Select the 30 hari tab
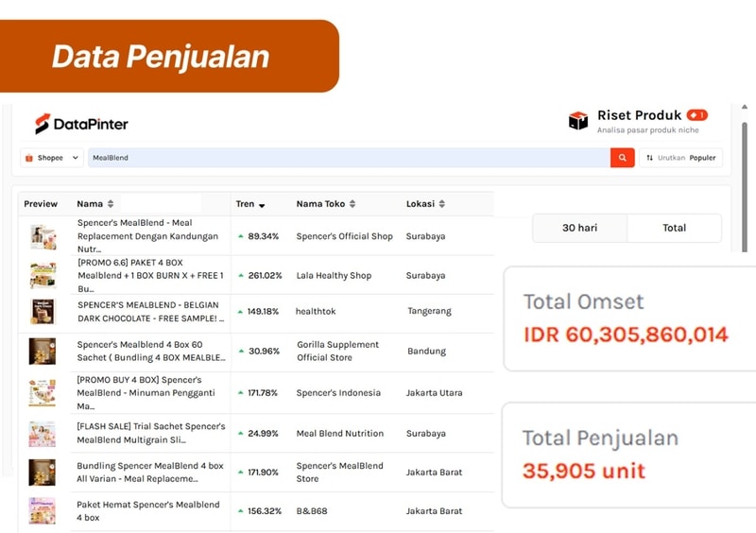The width and height of the screenshot is (756, 533). tap(579, 228)
